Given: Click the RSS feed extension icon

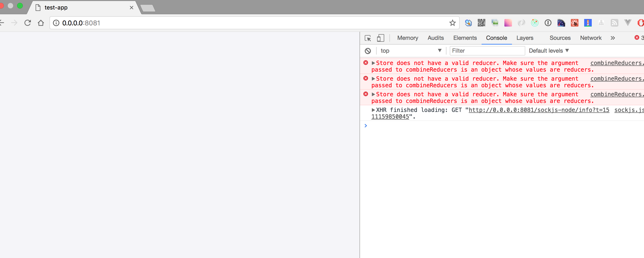Looking at the screenshot, I should click(614, 23).
